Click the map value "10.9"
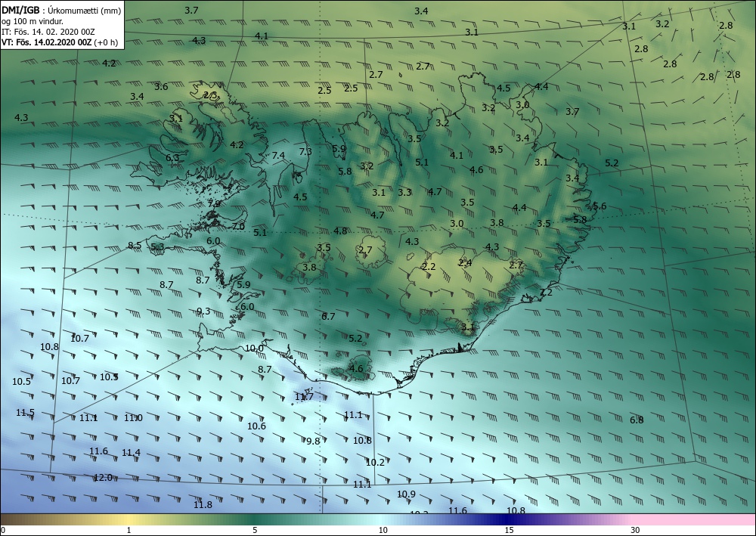This screenshot has width=756, height=536. pos(407,494)
